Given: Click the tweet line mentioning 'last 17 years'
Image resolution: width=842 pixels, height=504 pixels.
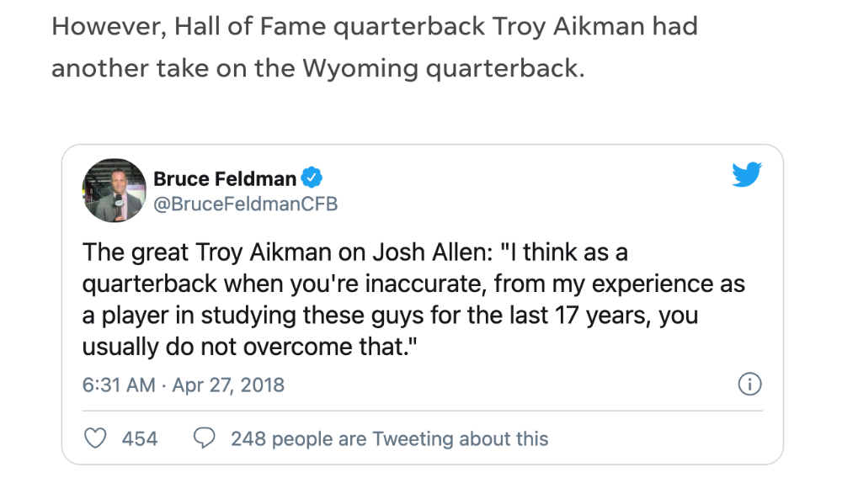Looking at the screenshot, I should pos(390,315).
